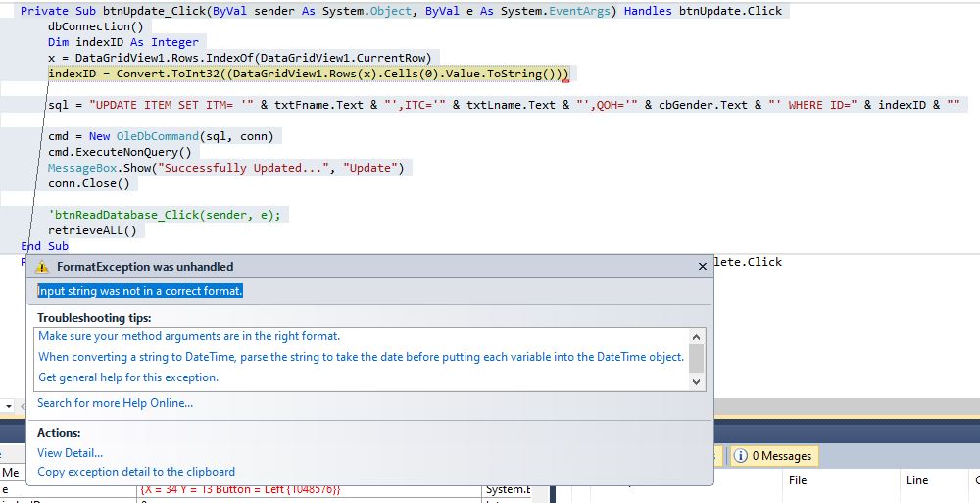Click the 'cmd = New OleDbCommand(sql, conn)' line
The width and height of the screenshot is (980, 503).
tap(161, 136)
